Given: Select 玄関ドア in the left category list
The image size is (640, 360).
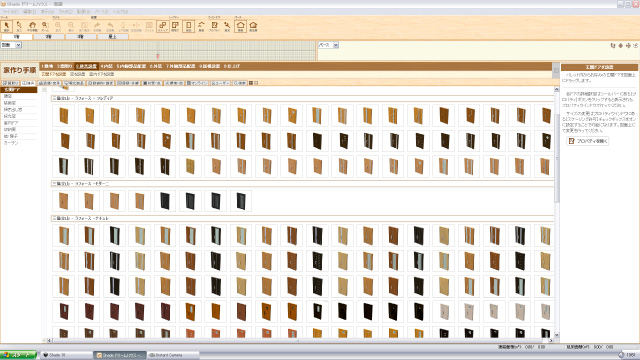Looking at the screenshot, I should coord(19,89).
